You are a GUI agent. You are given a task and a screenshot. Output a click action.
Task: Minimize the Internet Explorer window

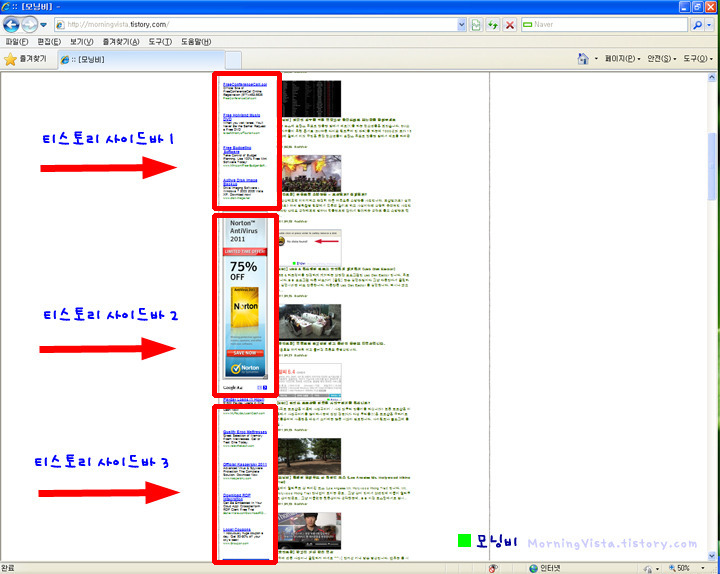(x=685, y=6)
